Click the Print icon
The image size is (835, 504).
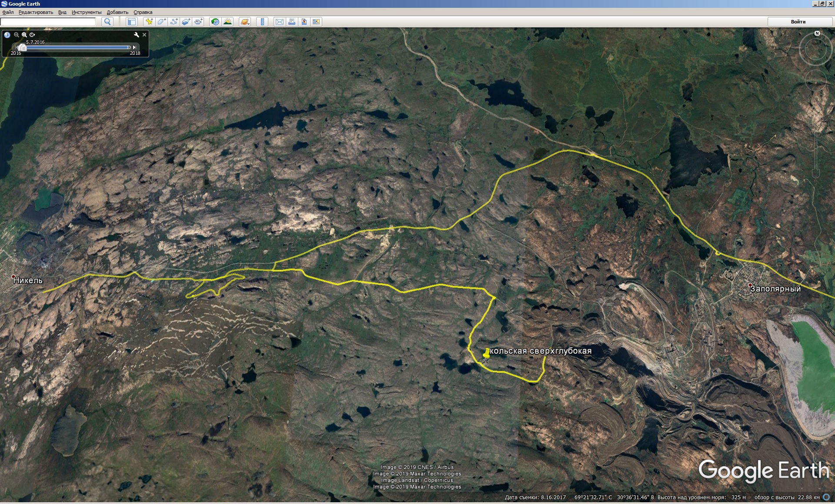pyautogui.click(x=292, y=22)
